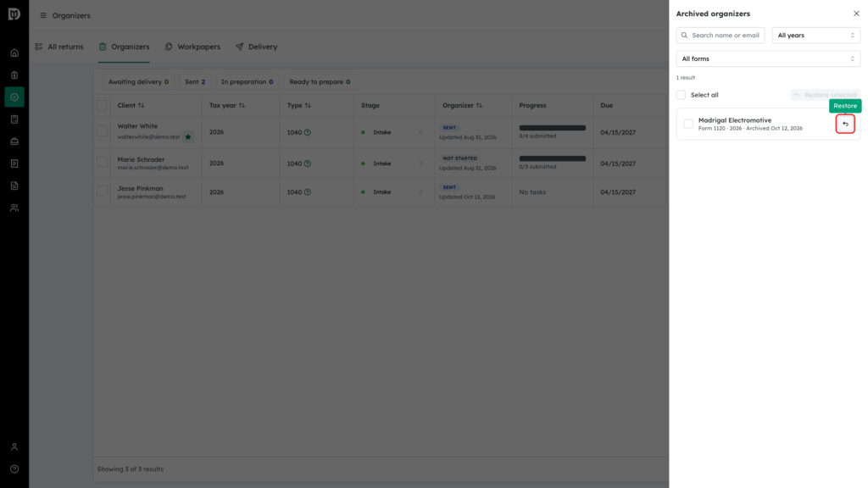
Task: Filter by the Awaiting delivery chip
Action: pos(138,82)
